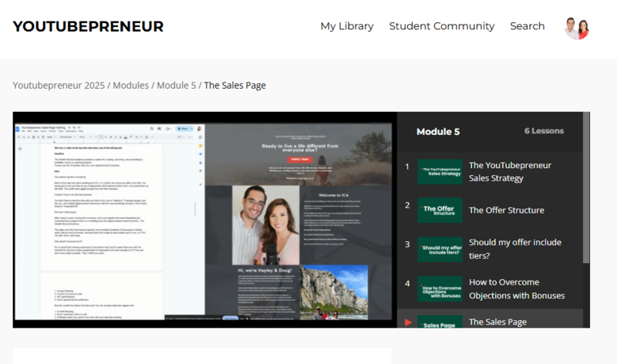Screen dimensions: 617x364
Task: Open lesson The YouTubepreneur Sales Strategy
Action: (x=490, y=171)
